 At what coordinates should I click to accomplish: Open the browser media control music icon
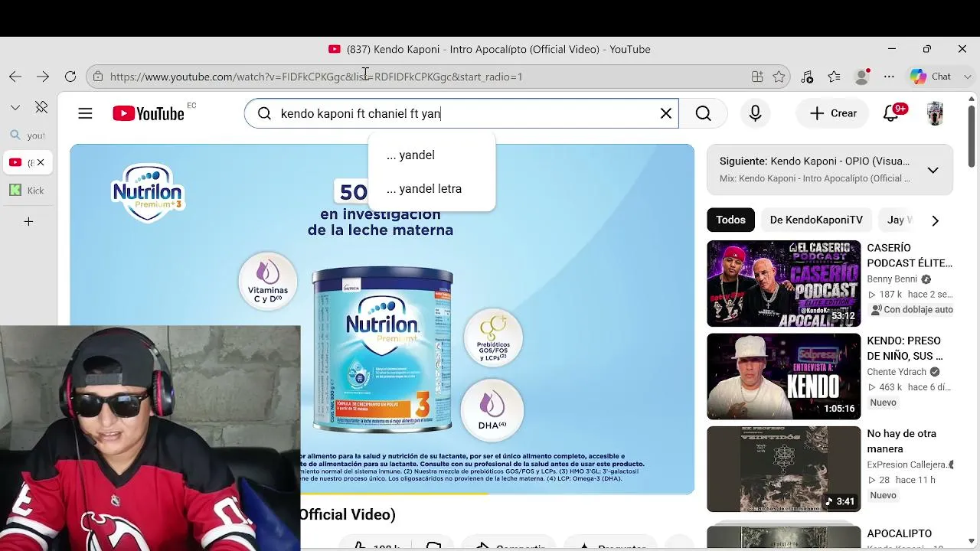[807, 77]
